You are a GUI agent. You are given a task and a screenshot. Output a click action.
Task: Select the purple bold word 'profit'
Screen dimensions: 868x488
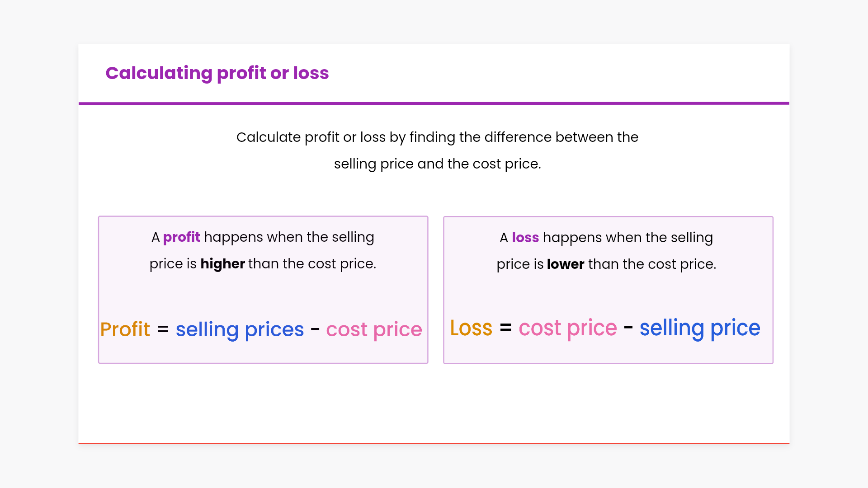click(181, 237)
